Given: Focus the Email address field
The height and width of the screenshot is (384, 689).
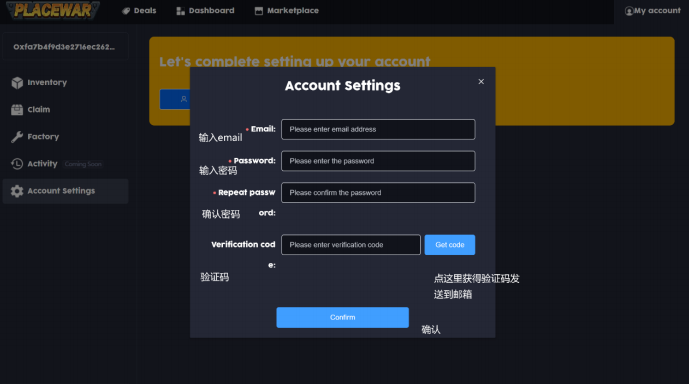Looking at the screenshot, I should click(378, 130).
